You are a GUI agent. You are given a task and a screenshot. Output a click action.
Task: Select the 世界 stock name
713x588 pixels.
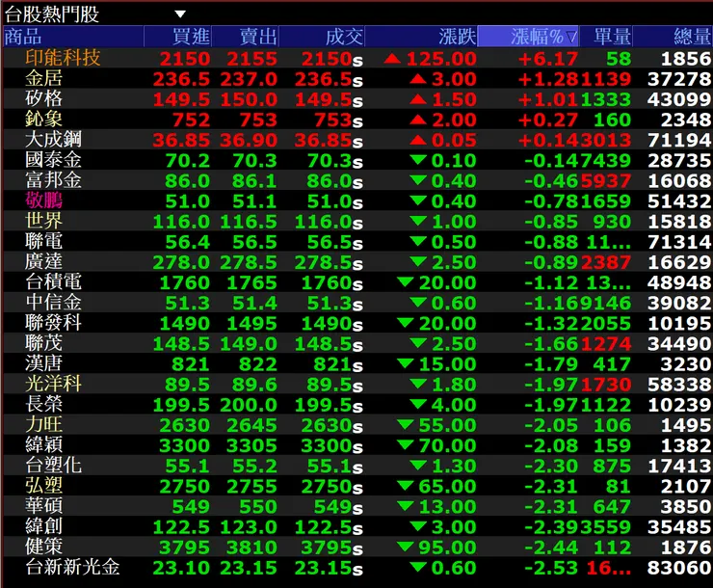pos(43,221)
